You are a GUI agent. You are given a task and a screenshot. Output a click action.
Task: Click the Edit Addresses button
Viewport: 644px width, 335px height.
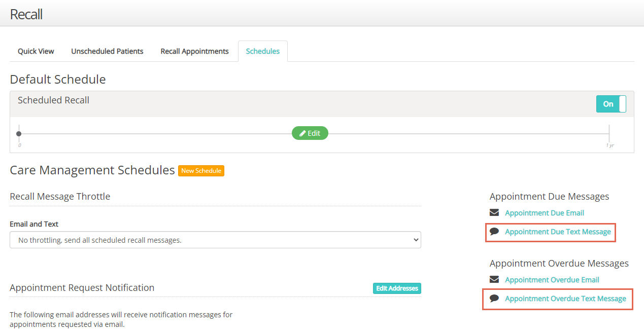click(397, 288)
